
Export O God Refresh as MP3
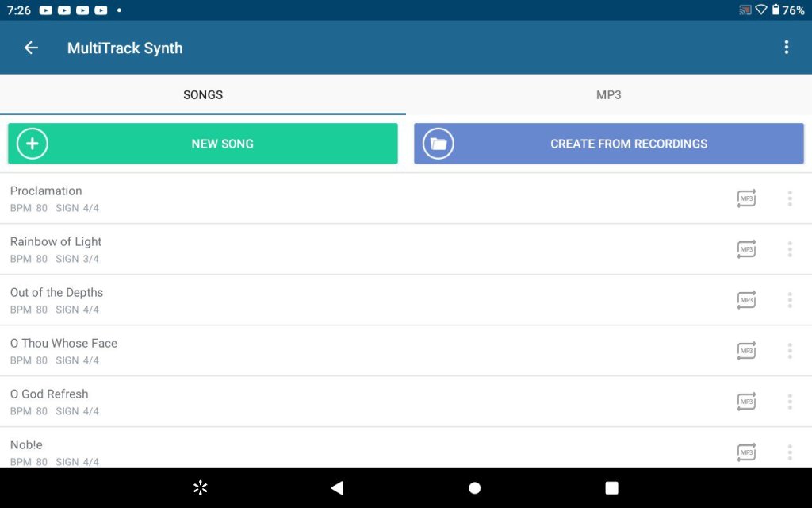pos(746,402)
